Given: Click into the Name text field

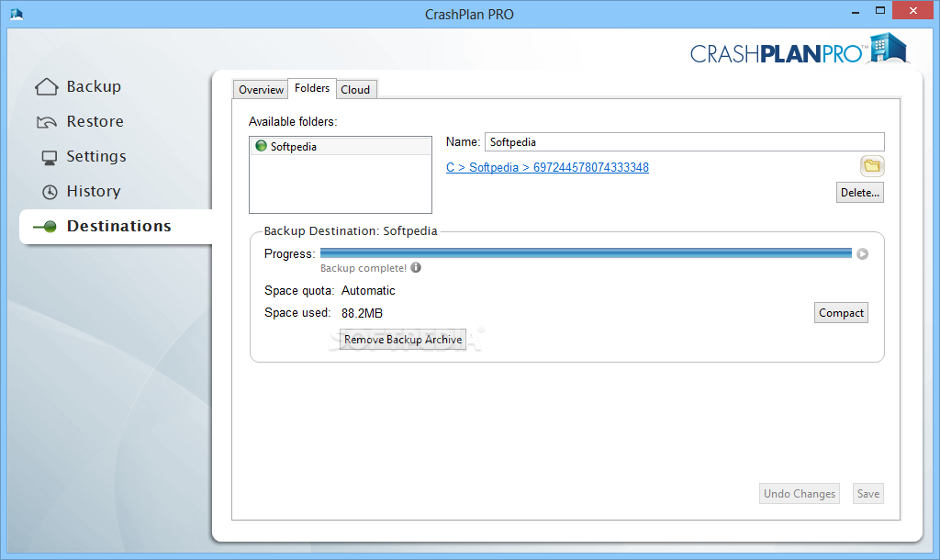Looking at the screenshot, I should (x=684, y=142).
